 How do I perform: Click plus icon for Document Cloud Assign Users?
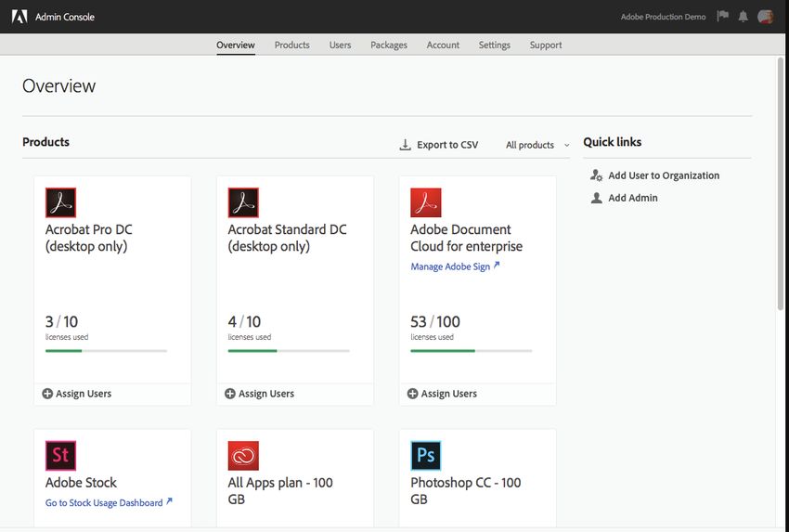[413, 394]
